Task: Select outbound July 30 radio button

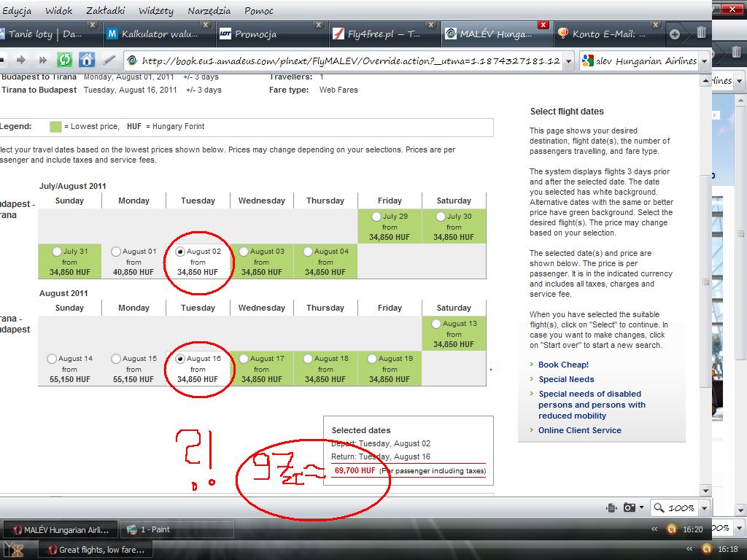Action: 440,217
